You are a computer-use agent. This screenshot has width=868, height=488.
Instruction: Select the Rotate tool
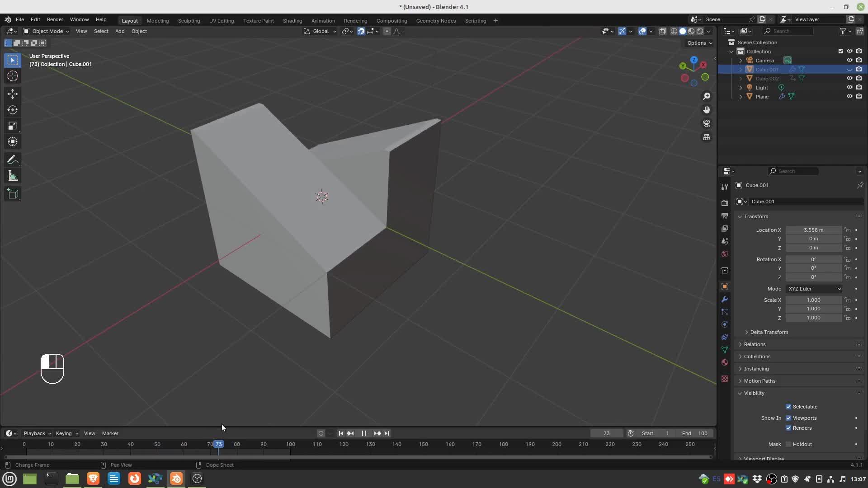[13, 110]
